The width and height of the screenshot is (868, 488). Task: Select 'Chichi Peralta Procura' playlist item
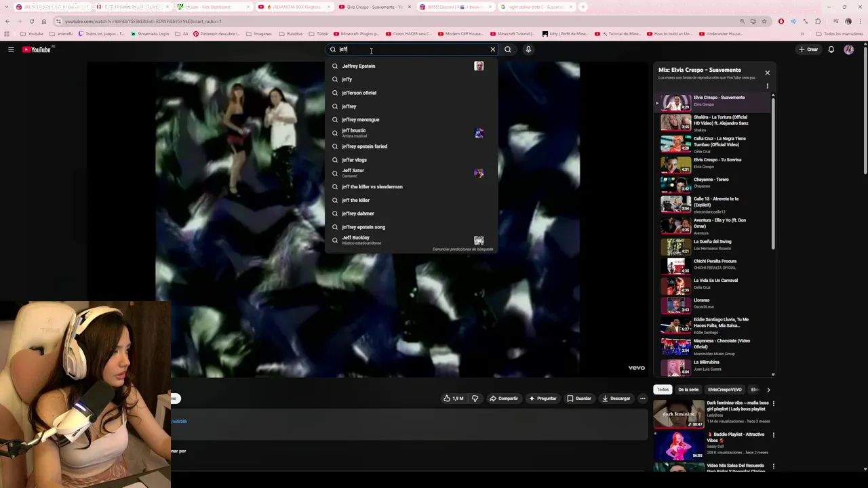pos(712,265)
